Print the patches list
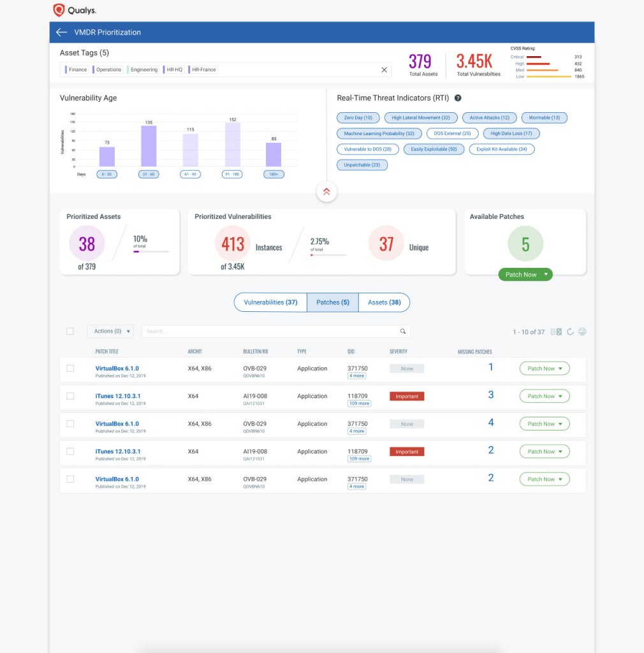Image resolution: width=644 pixels, height=653 pixels. (x=582, y=332)
